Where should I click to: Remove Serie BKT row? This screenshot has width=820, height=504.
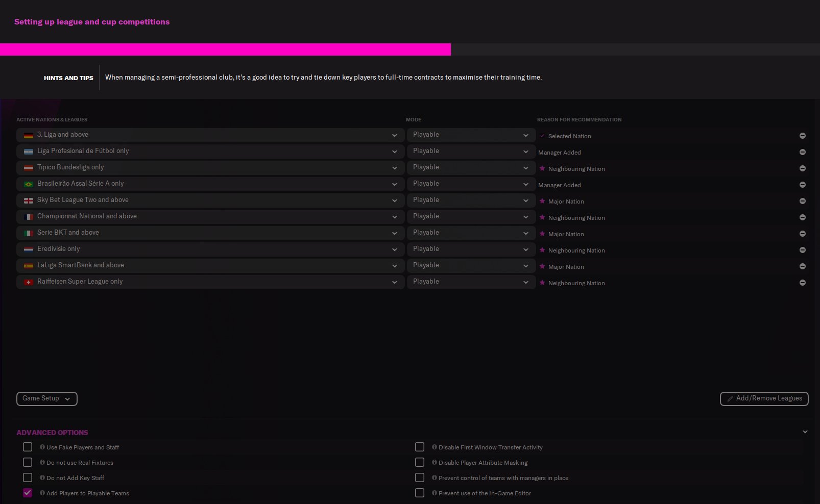point(803,234)
